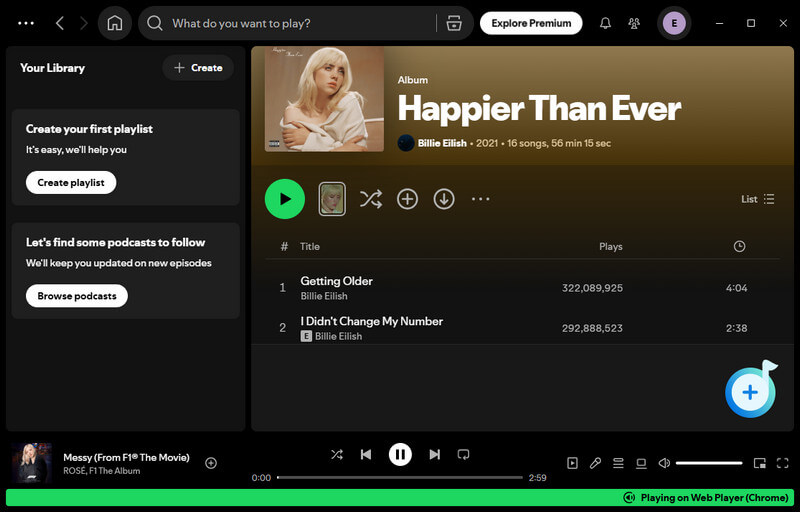Pause the current playback

click(400, 454)
